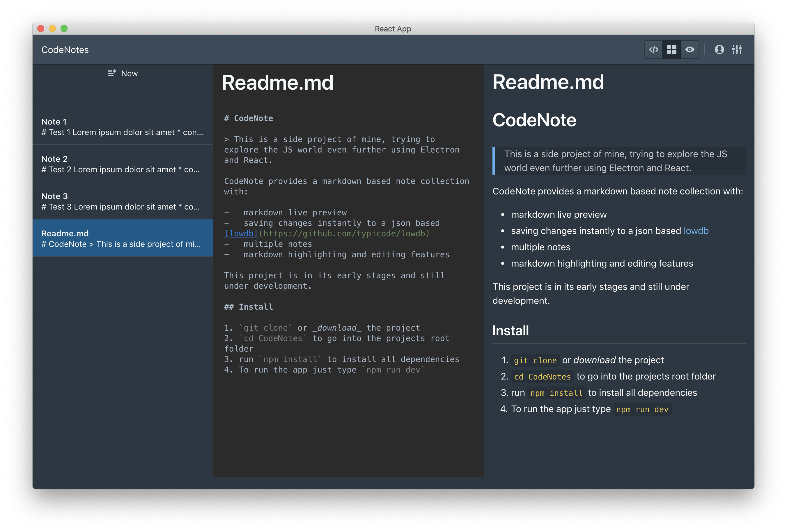Image resolution: width=787 pixels, height=532 pixels.
Task: Click the New note button label
Action: [129, 73]
